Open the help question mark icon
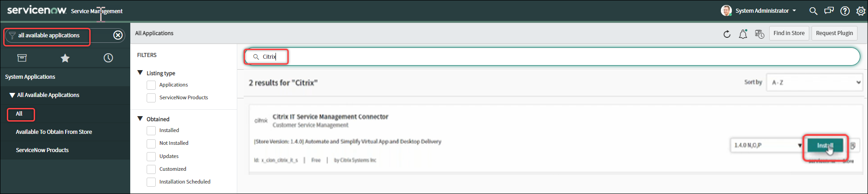 tap(845, 11)
